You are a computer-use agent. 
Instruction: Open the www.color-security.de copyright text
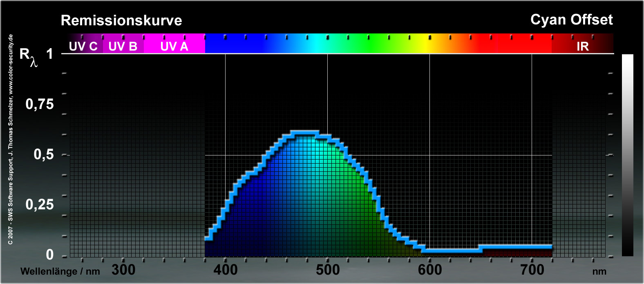click(11, 139)
